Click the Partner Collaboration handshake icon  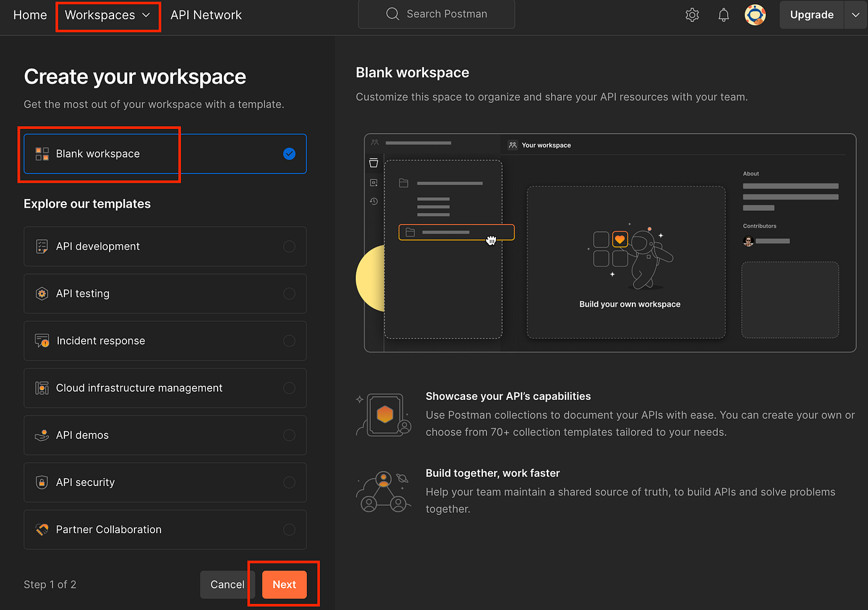pos(42,529)
